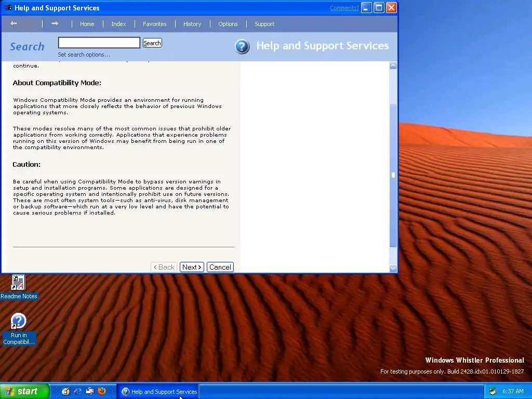Launch Firefox from quick launch
Image resolution: width=532 pixels, height=399 pixels.
pos(102,392)
